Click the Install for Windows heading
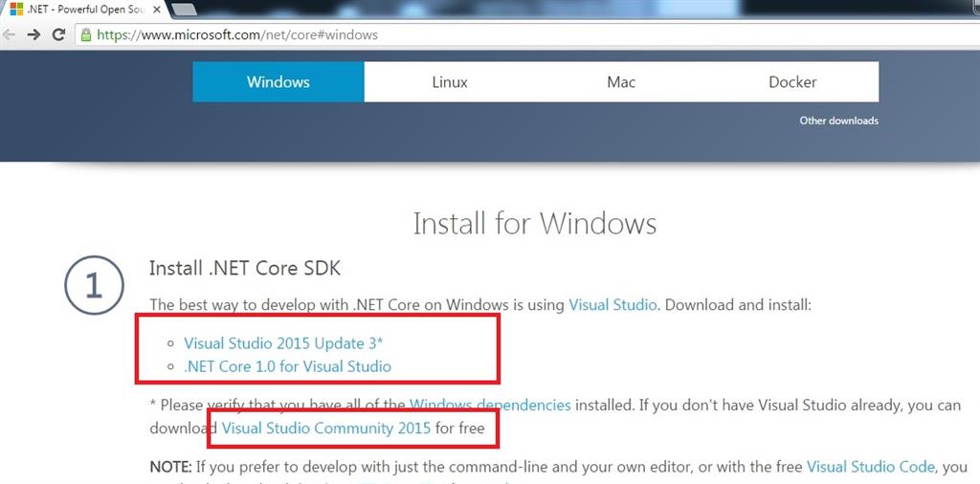 pyautogui.click(x=534, y=224)
